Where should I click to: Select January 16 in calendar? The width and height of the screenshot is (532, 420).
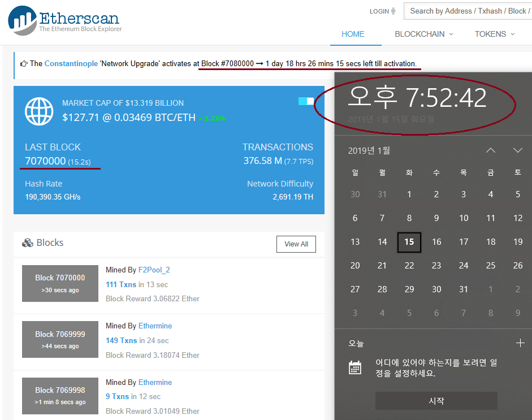(x=436, y=242)
